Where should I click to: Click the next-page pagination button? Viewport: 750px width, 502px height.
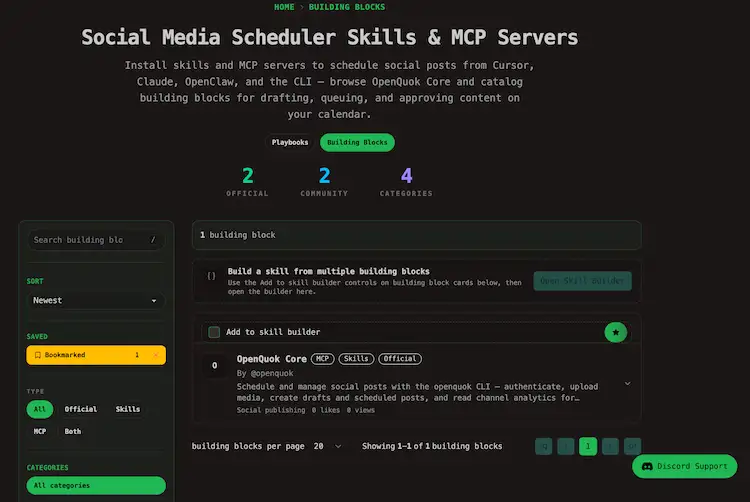tap(610, 446)
